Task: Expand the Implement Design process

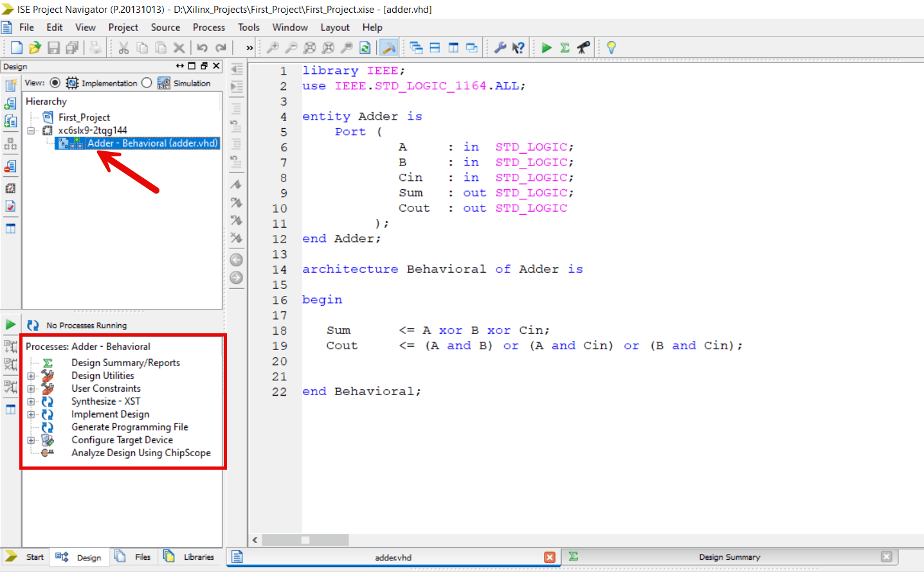Action: coord(32,414)
